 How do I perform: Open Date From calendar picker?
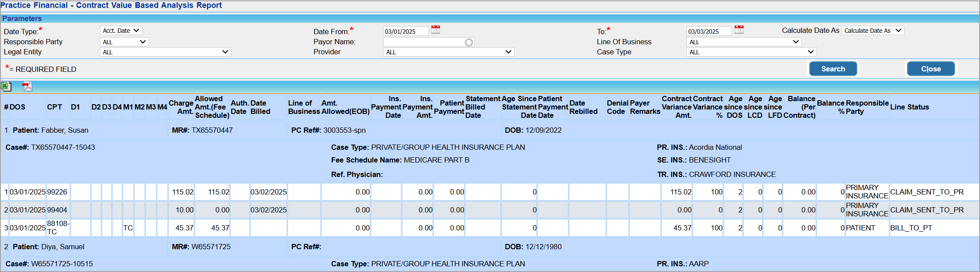click(x=435, y=30)
